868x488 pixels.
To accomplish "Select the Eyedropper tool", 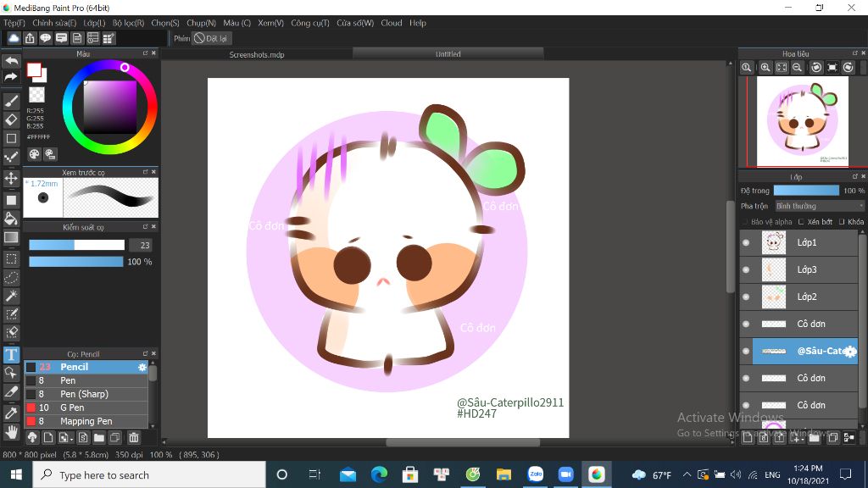I will pyautogui.click(x=11, y=413).
